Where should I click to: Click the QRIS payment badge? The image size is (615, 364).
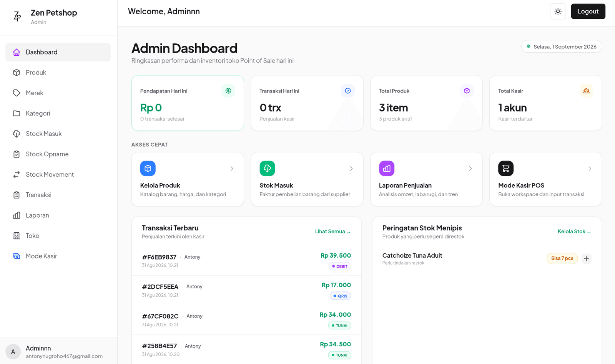tap(341, 296)
